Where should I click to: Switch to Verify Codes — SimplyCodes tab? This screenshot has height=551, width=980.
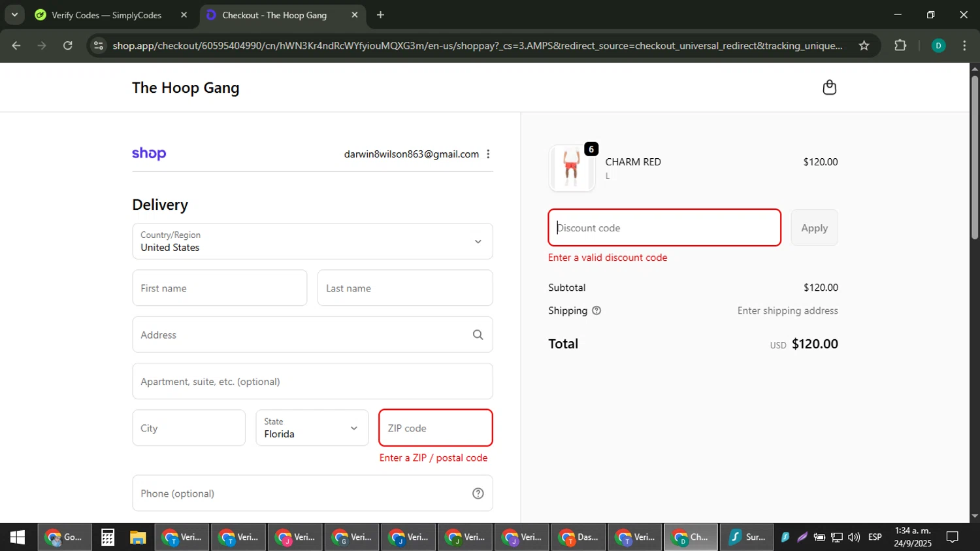[111, 15]
